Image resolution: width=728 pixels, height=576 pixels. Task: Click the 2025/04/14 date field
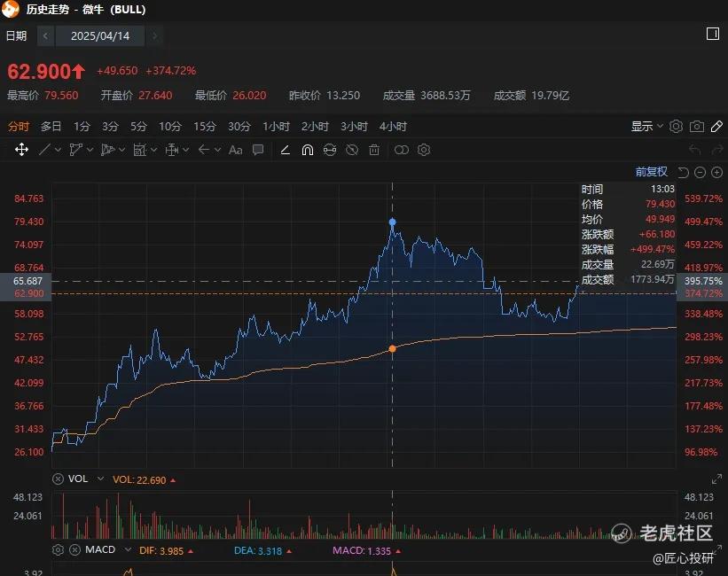point(100,36)
